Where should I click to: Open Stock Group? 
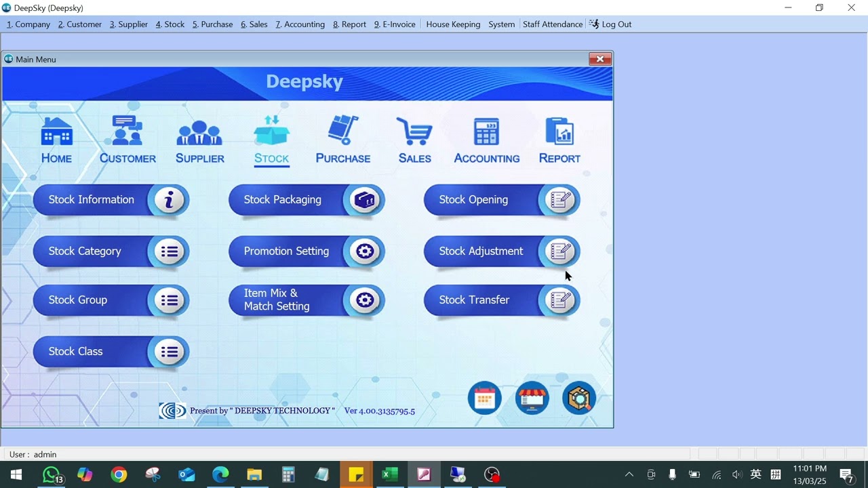point(111,300)
